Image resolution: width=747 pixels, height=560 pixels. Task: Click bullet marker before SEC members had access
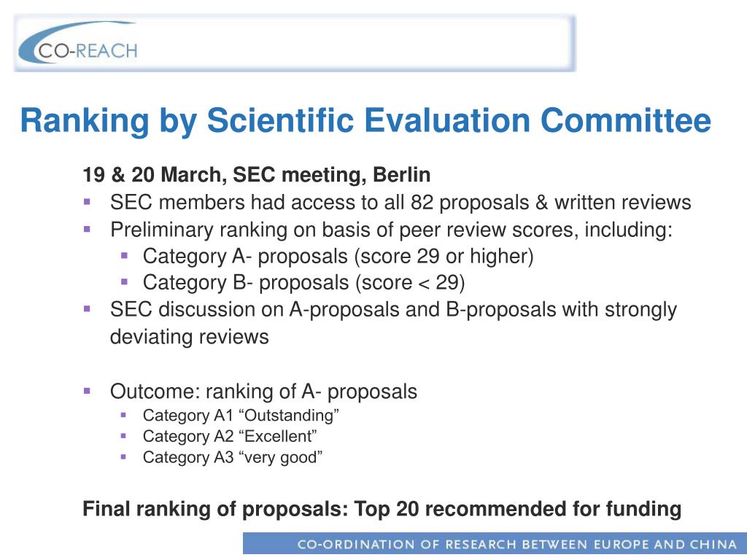[x=87, y=202]
